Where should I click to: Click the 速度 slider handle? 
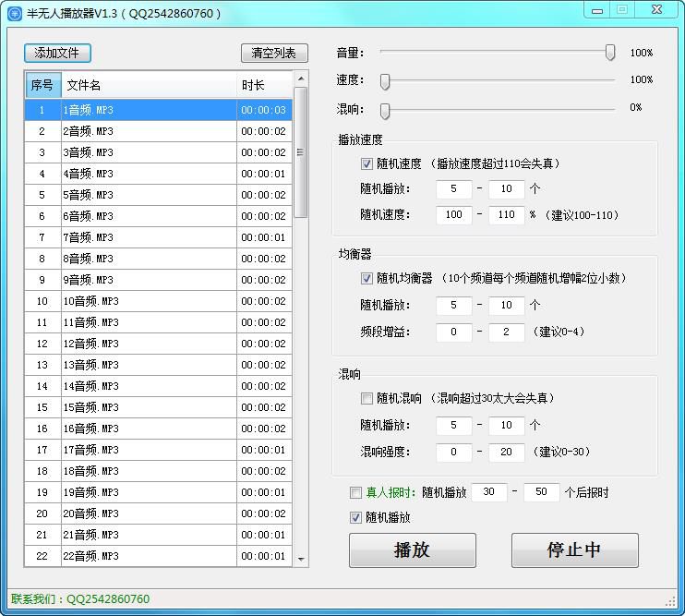[385, 81]
